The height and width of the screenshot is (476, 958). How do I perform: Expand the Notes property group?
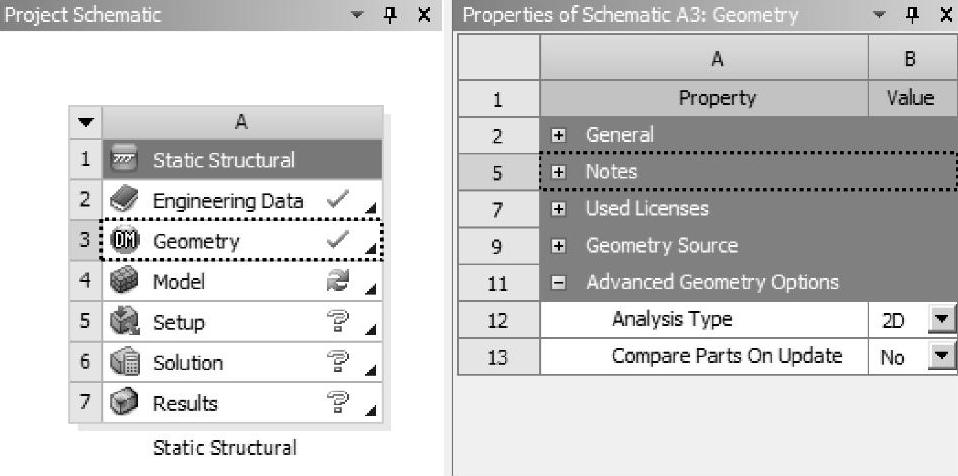pos(560,172)
